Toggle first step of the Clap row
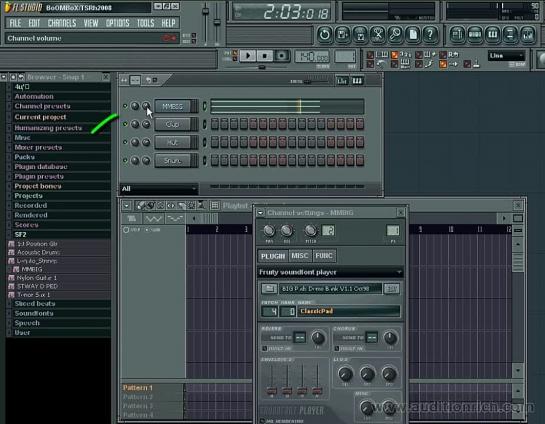 point(215,124)
